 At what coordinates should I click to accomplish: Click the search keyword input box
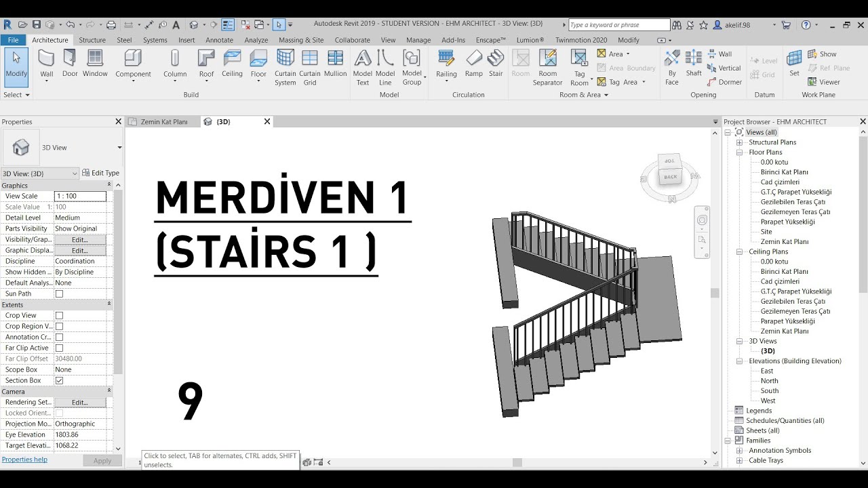618,25
